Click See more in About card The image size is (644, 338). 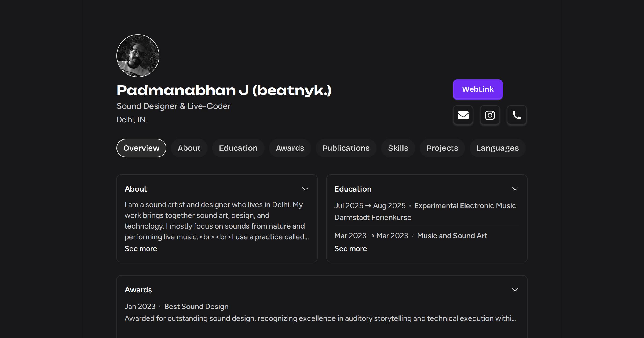pos(141,249)
